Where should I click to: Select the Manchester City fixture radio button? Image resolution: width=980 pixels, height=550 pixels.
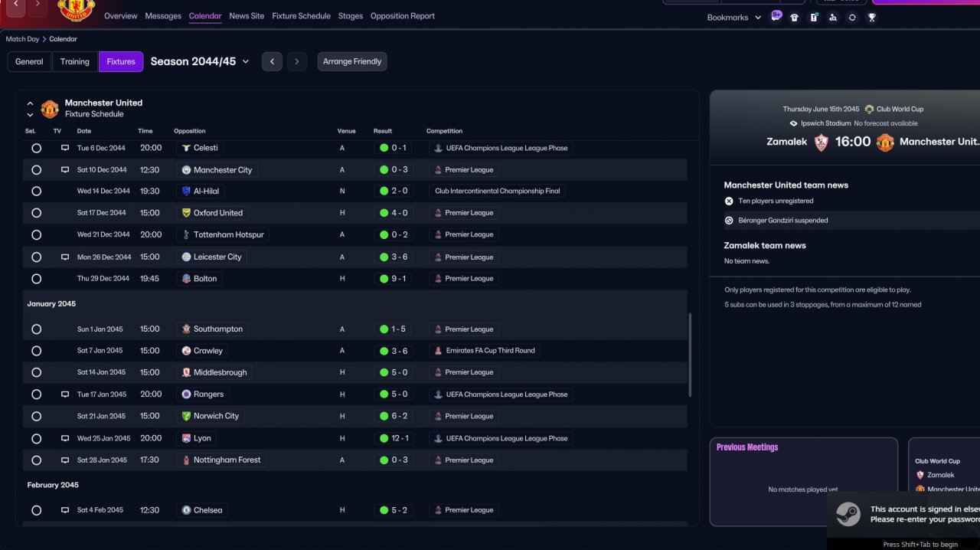pyautogui.click(x=36, y=169)
